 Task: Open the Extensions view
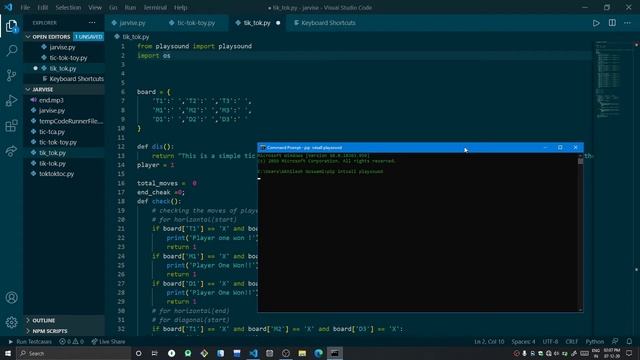pyautogui.click(x=11, y=125)
